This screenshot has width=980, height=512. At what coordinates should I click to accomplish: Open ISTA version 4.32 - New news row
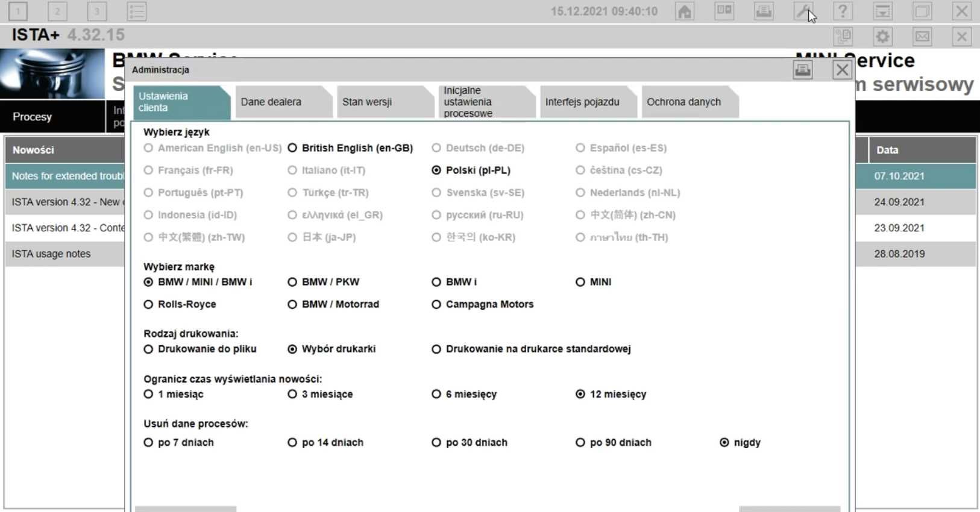point(65,202)
